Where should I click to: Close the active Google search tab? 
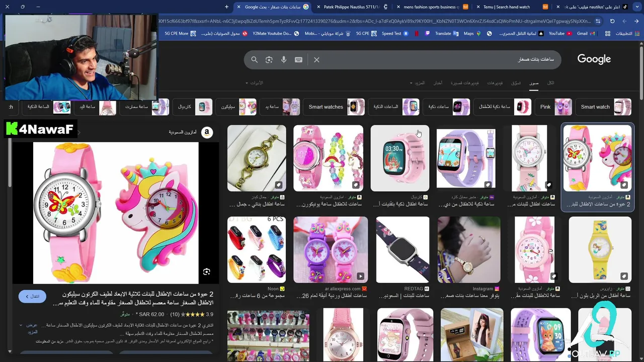(239, 7)
